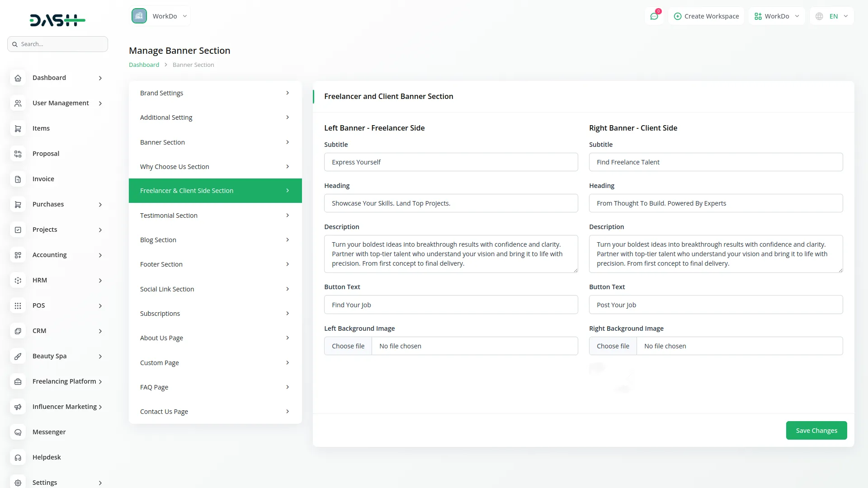Select the POS icon
Viewport: 868px width, 488px height.
pyautogui.click(x=18, y=305)
